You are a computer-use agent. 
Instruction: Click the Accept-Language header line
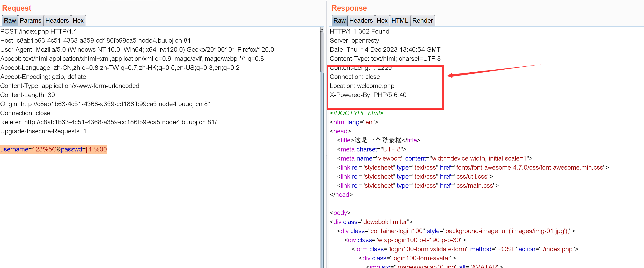click(120, 68)
